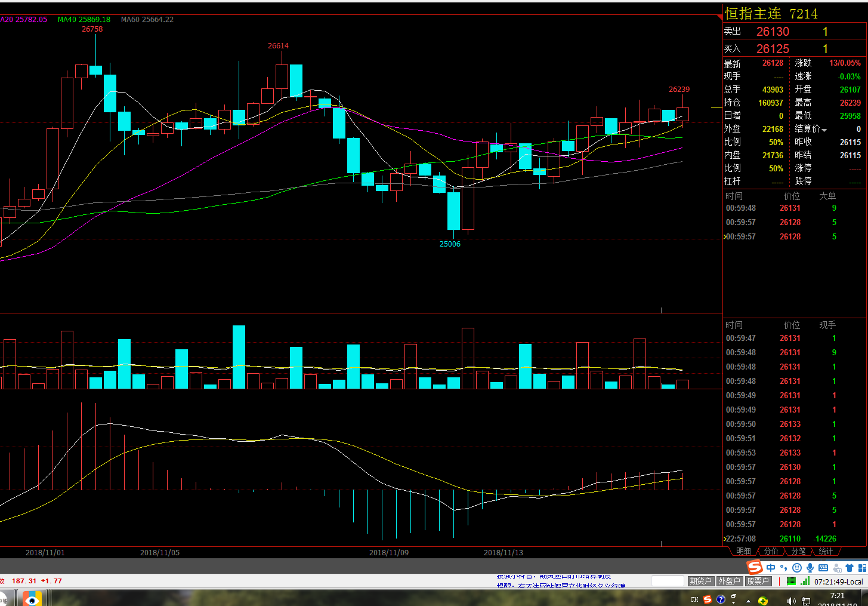Switch to the 分价 tab
Image resolution: width=868 pixels, height=606 pixels.
point(771,551)
